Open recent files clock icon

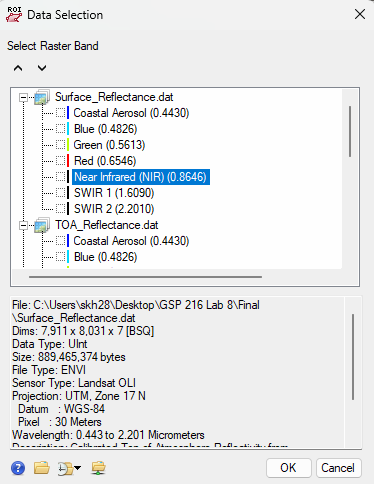65,468
